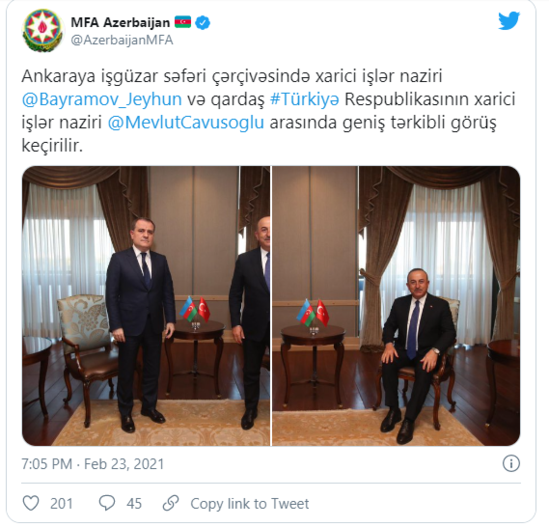Open the left photo of standing ministers
Screen dimensions: 549x527
(146, 306)
